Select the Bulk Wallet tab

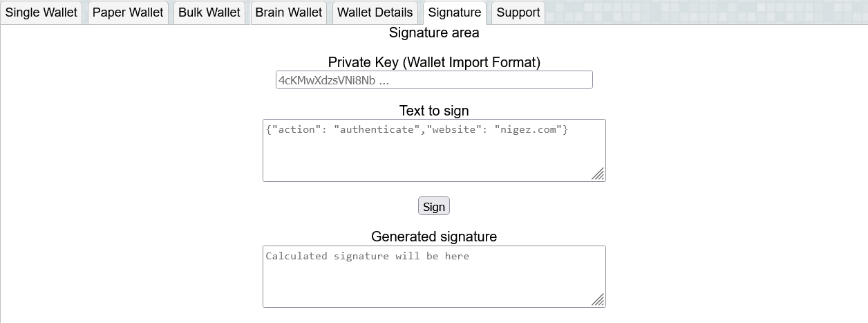pos(209,12)
